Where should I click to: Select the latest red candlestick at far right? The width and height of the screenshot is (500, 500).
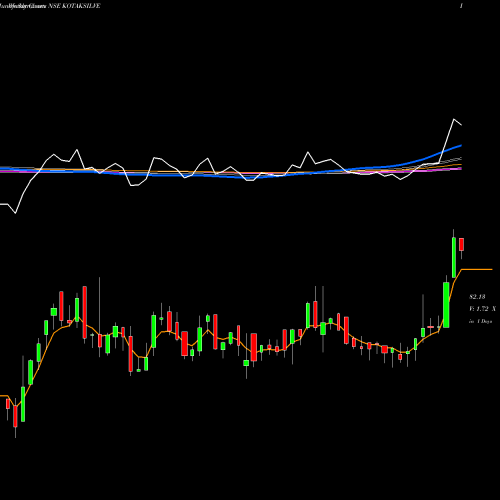462,244
